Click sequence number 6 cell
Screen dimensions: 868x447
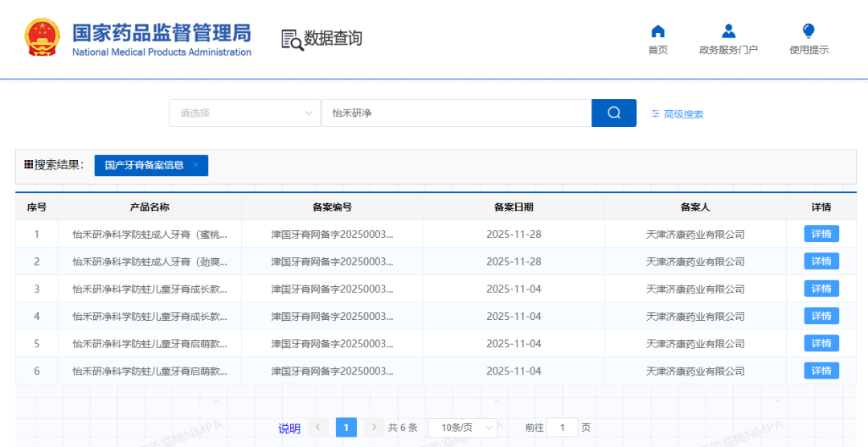coord(36,371)
